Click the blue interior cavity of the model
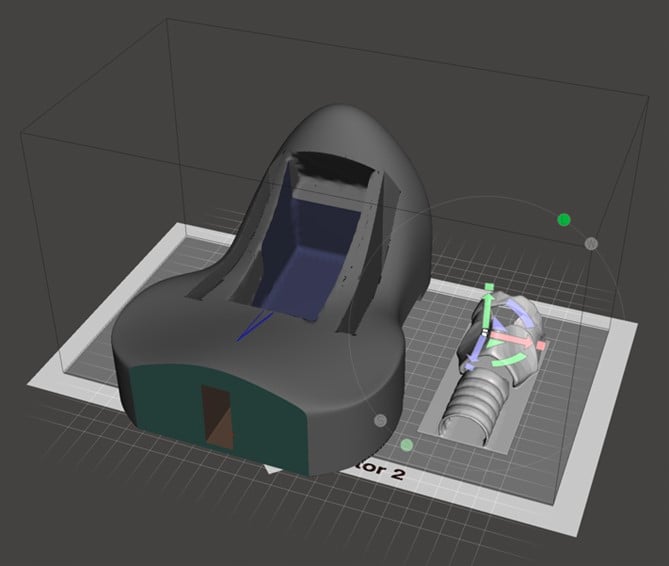669x566 pixels. (x=305, y=255)
